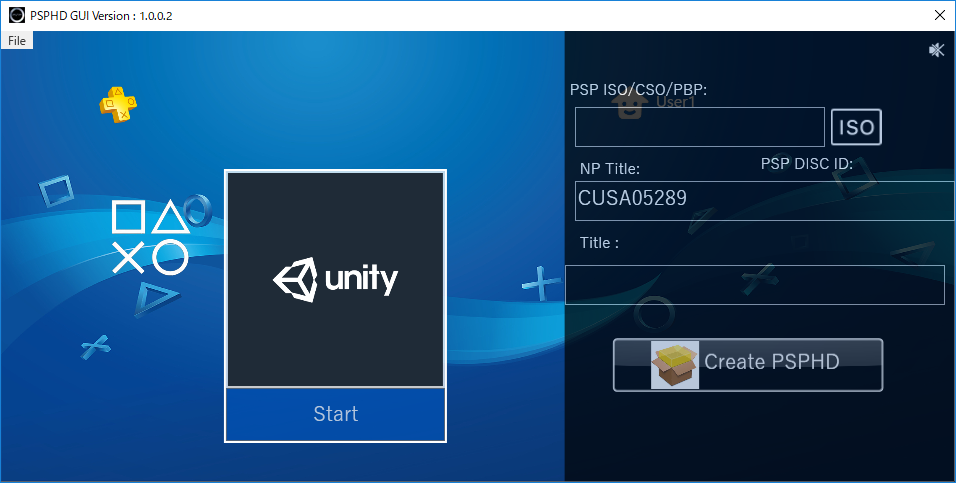Click the sound mute icon in the top-right corner
956x483 pixels.
[936, 50]
